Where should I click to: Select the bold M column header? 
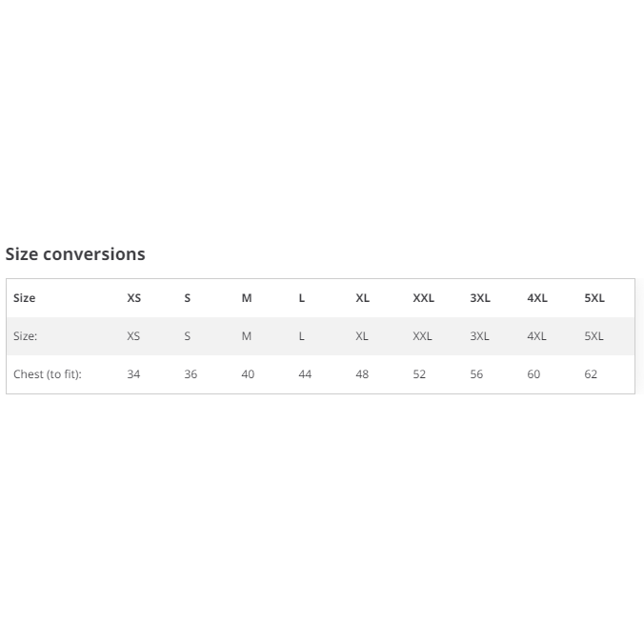247,298
